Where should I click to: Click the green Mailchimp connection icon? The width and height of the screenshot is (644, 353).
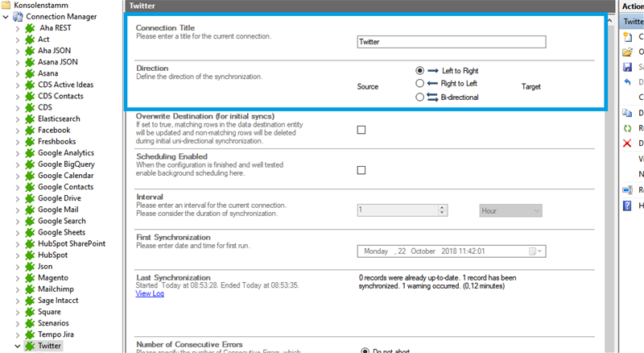(30, 288)
